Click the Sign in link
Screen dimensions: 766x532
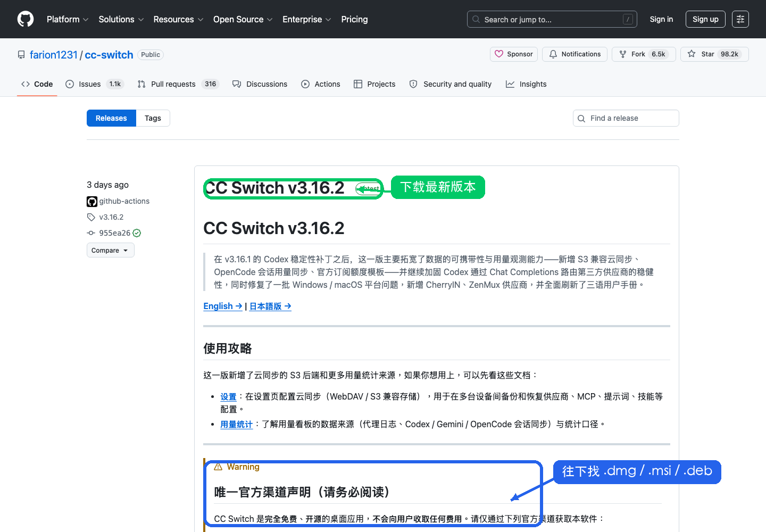[x=661, y=19]
